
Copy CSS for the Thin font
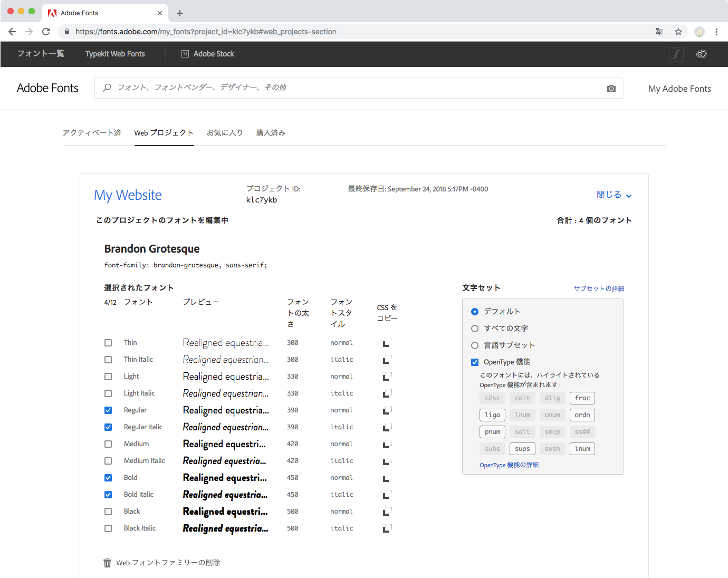tap(387, 343)
